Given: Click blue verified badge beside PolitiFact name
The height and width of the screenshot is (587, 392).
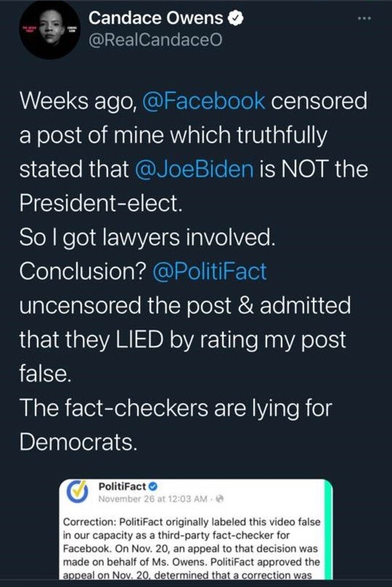Looking at the screenshot, I should tap(153, 487).
